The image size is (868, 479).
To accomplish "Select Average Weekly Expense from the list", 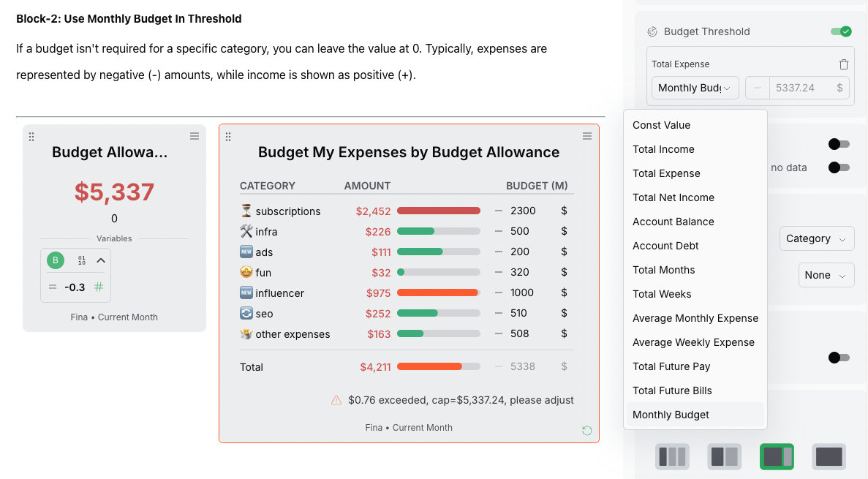I will pyautogui.click(x=693, y=342).
